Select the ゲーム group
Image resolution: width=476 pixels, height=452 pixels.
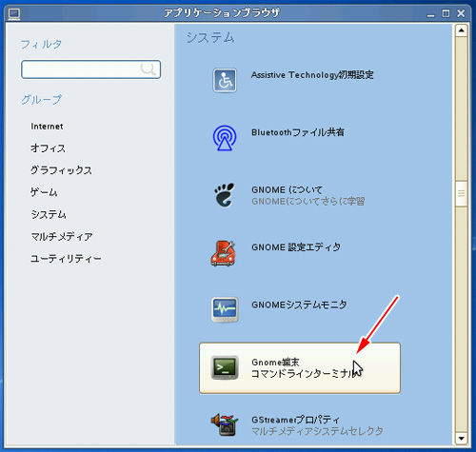pyautogui.click(x=44, y=192)
